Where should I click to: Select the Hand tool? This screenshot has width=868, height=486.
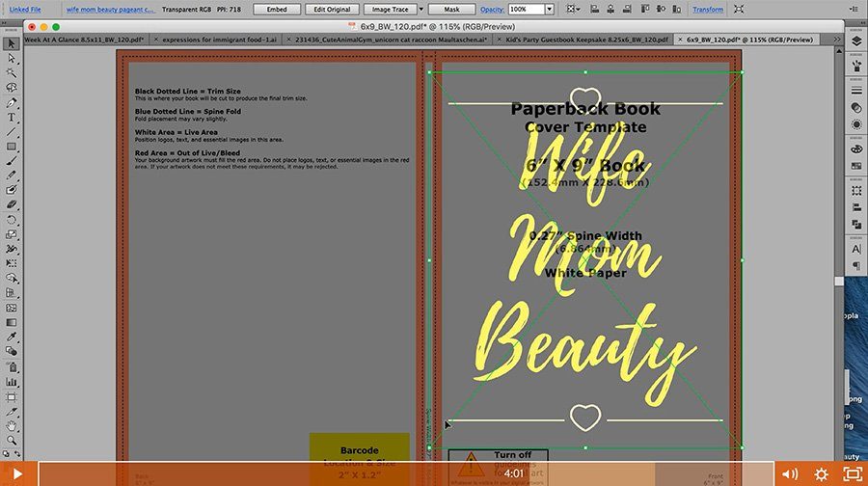[x=11, y=426]
